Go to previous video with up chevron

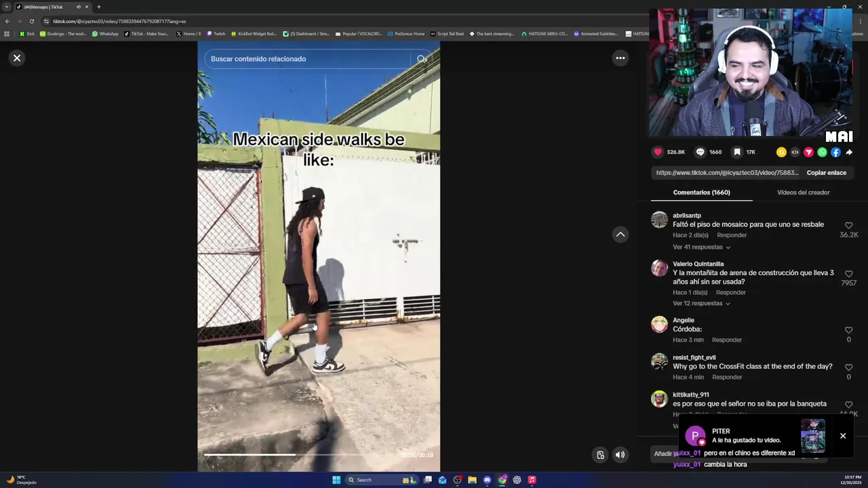[620, 235]
